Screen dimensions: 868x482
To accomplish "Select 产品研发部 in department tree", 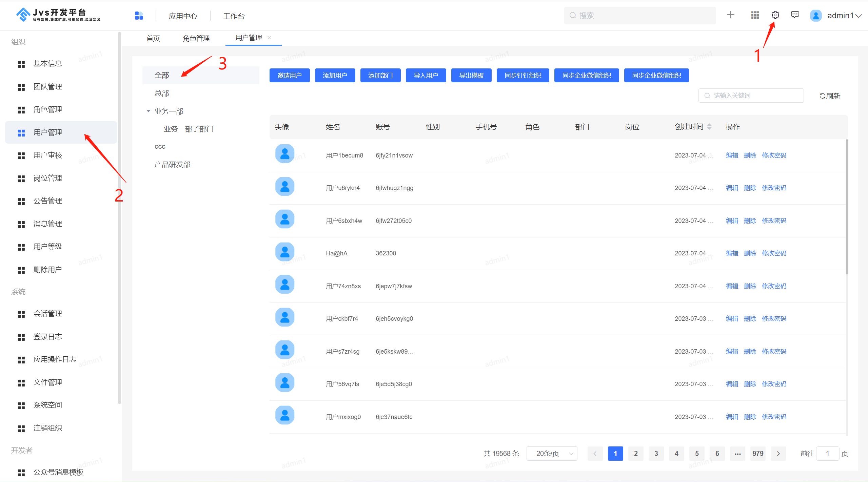I will click(172, 165).
